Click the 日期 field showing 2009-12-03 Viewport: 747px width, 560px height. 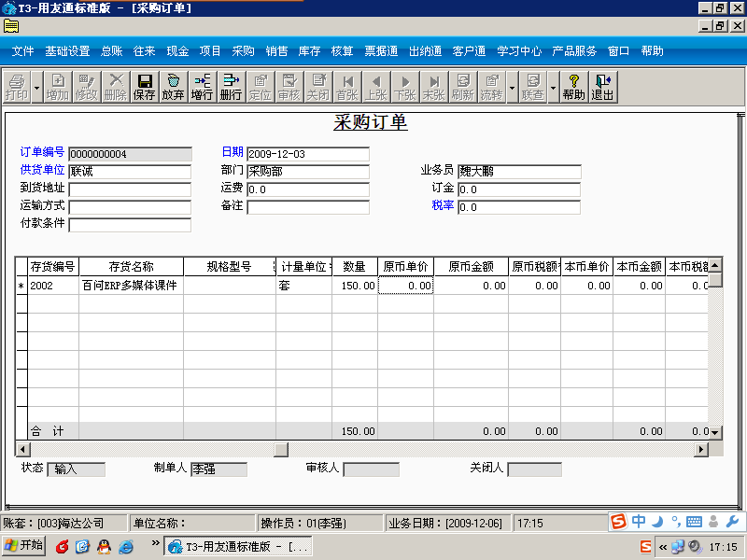coord(308,154)
